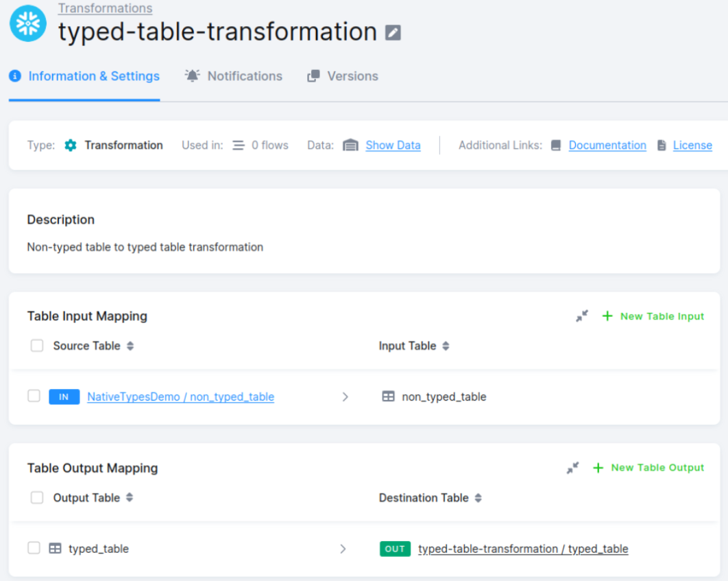Select all rows via Output Table header checkbox
This screenshot has width=728, height=581.
[x=37, y=497]
